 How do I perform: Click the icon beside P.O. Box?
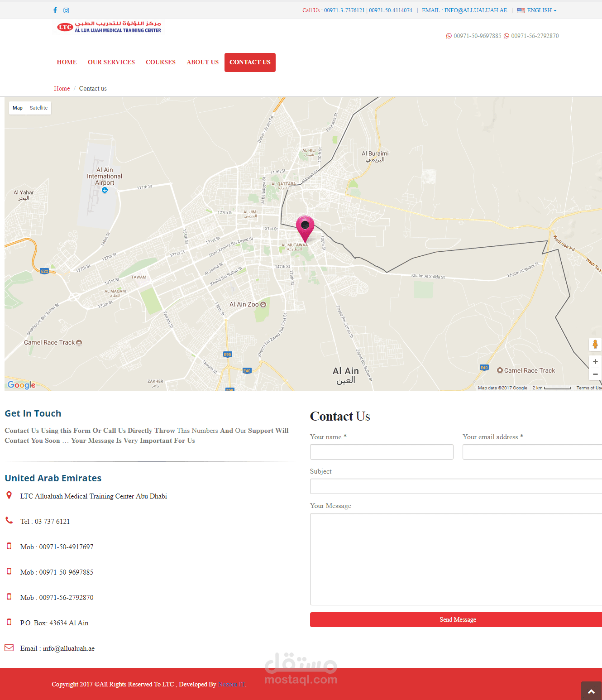pos(9,622)
